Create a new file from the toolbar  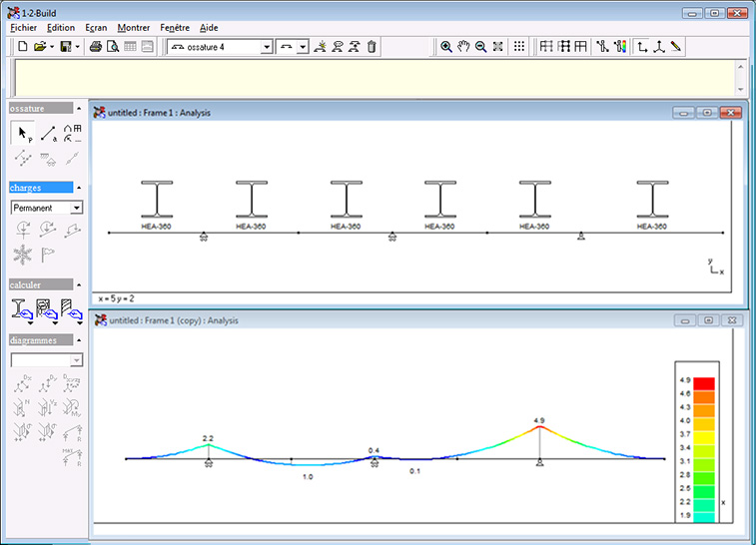pyautogui.click(x=23, y=47)
